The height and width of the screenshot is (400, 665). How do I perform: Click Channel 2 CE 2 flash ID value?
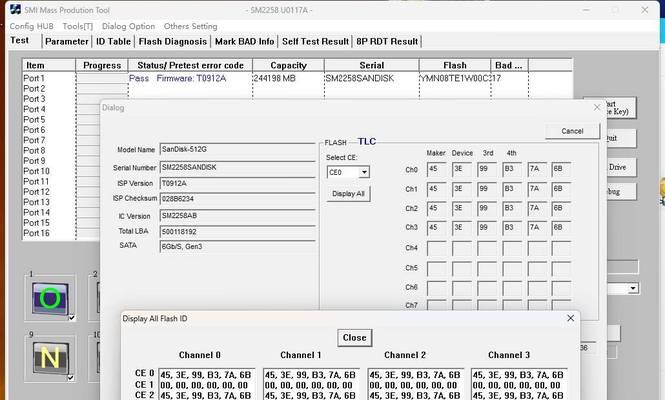point(415,395)
